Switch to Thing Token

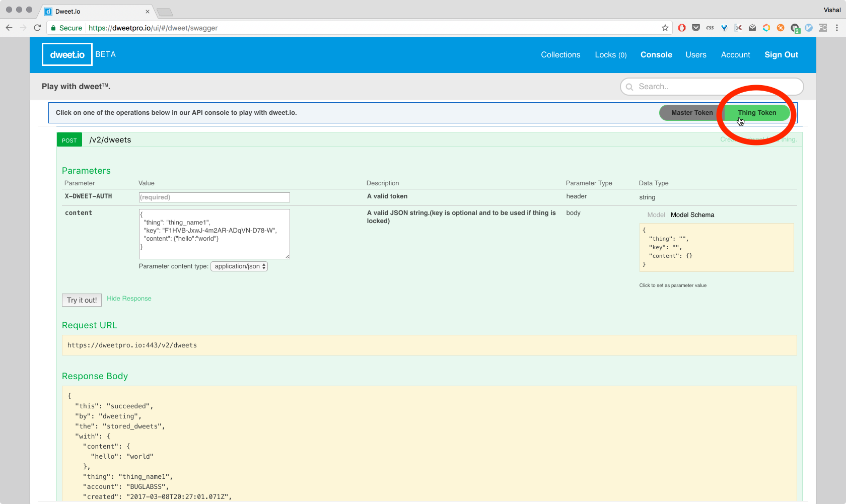[x=757, y=113]
